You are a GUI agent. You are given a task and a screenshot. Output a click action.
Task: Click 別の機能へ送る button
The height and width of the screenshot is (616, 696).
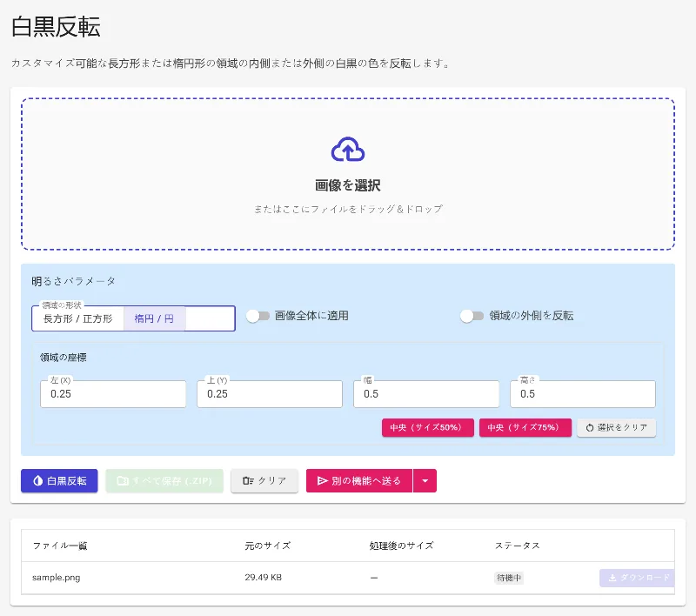(359, 480)
